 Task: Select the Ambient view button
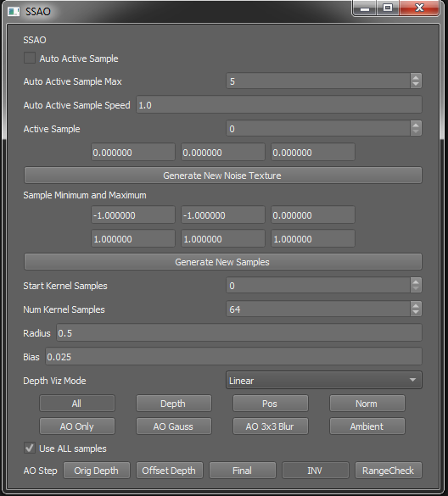coord(367,426)
